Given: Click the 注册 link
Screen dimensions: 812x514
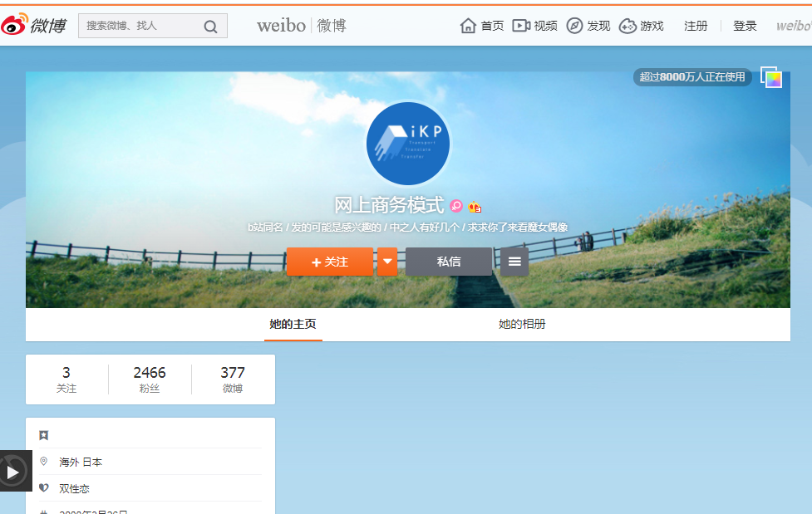Looking at the screenshot, I should (x=696, y=26).
